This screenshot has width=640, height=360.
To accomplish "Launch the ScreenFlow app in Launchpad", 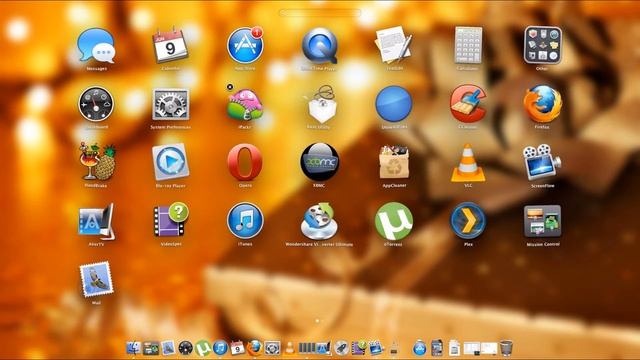I will coord(542,162).
